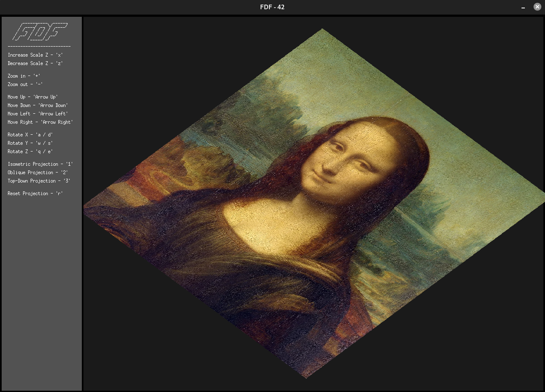545x392 pixels.
Task: Click the rendered Mona Lisa image
Action: coord(314,204)
